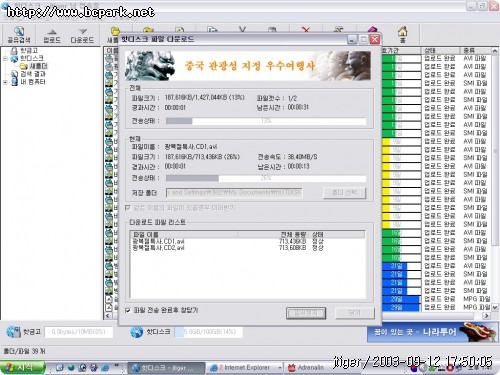The width and height of the screenshot is (500, 375).
Task: Minimize the 핫디스크 파일 다운로드 dialog
Action: (x=352, y=39)
